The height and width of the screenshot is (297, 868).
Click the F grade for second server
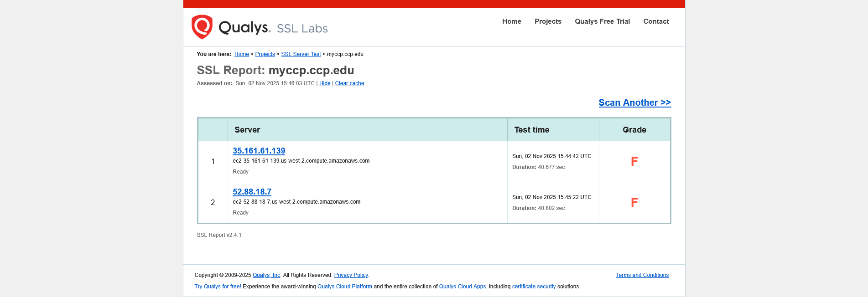pos(634,202)
